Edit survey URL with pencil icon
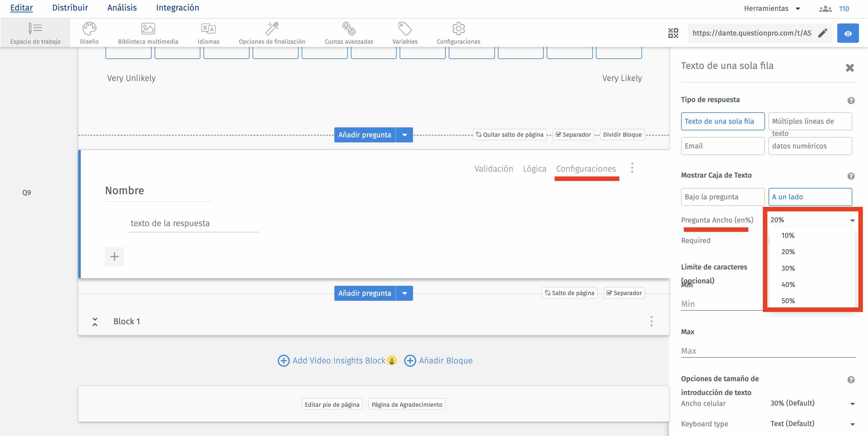The width and height of the screenshot is (868, 436). tap(822, 33)
